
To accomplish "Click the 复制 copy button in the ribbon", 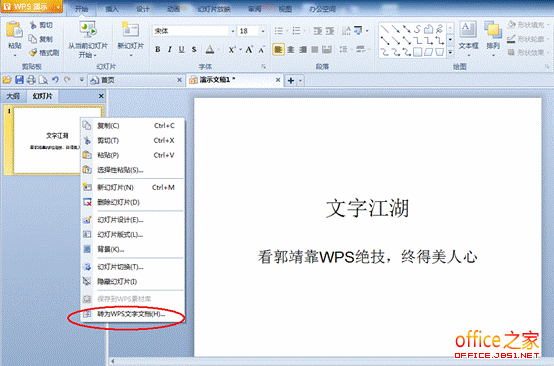I will 41,39.
